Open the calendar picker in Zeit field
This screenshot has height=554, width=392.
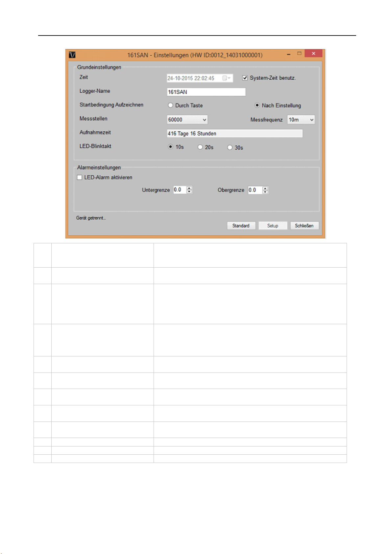pyautogui.click(x=227, y=78)
